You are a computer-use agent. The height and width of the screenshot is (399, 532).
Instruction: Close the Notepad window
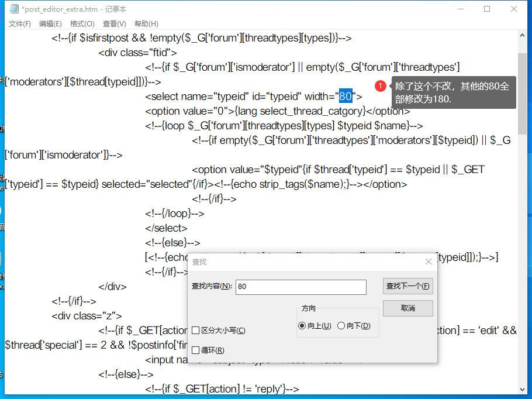(514, 9)
